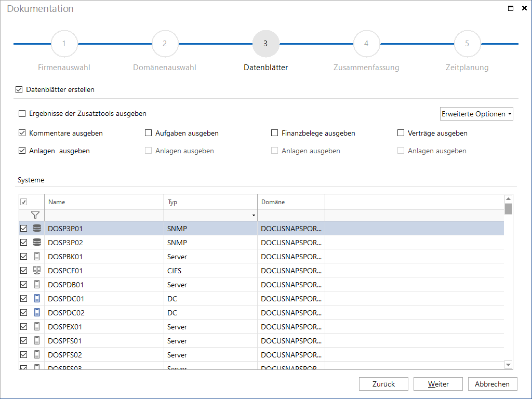Screen dimensions: 532x399
Task: Select the DOSP3P01 name cell
Action: (104, 229)
